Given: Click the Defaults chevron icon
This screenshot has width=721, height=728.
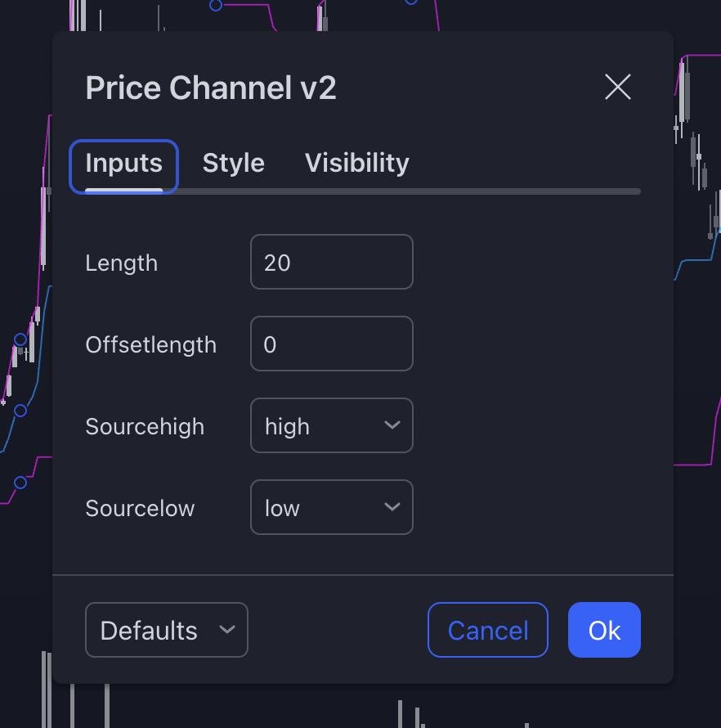Looking at the screenshot, I should tap(226, 630).
